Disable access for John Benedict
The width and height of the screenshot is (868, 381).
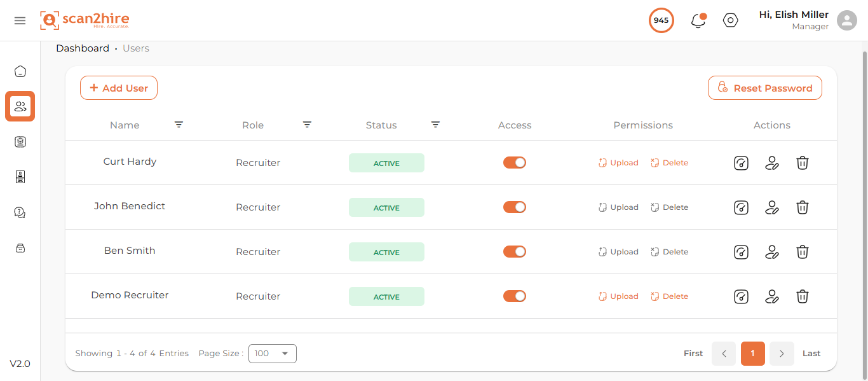(x=515, y=207)
